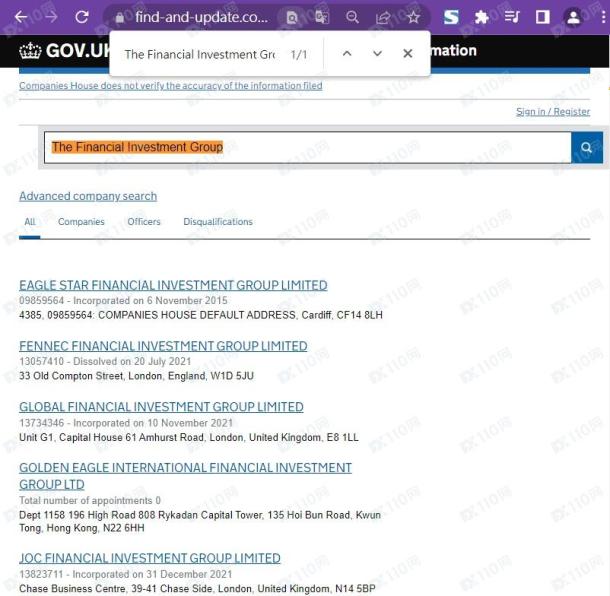Click text '09859564 - Incorporated on 6 November 2015'
This screenshot has width=610, height=596.
[123, 301]
